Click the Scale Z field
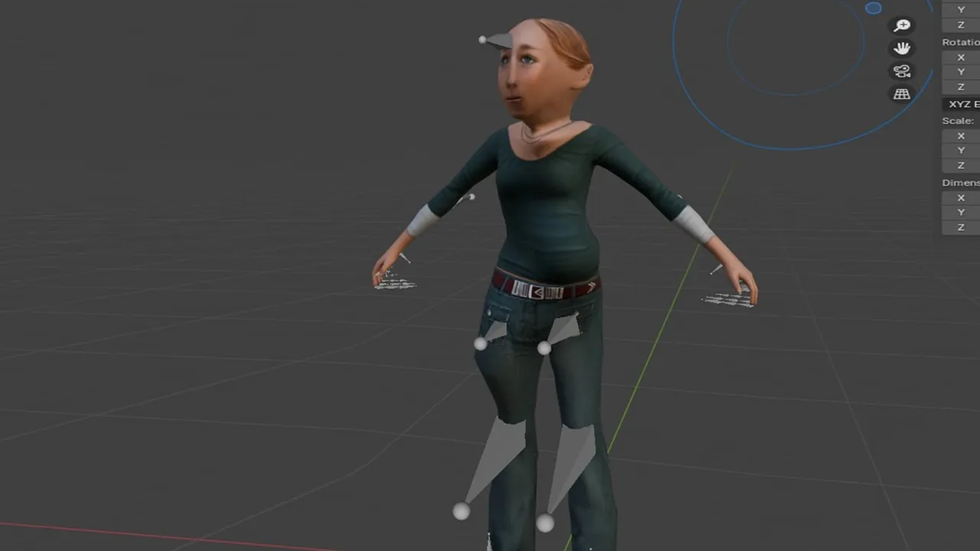 click(961, 165)
